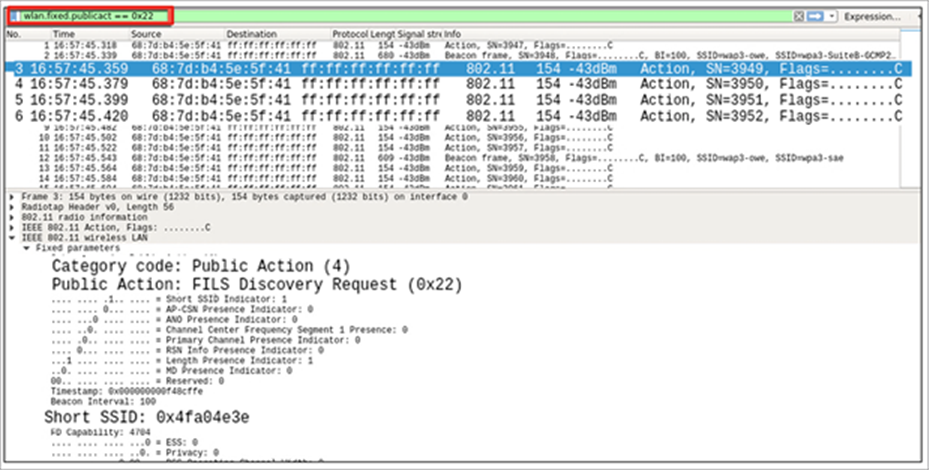Select the Short SSID: 0x4fa04e3e line
The width and height of the screenshot is (929, 470).
pos(147,417)
